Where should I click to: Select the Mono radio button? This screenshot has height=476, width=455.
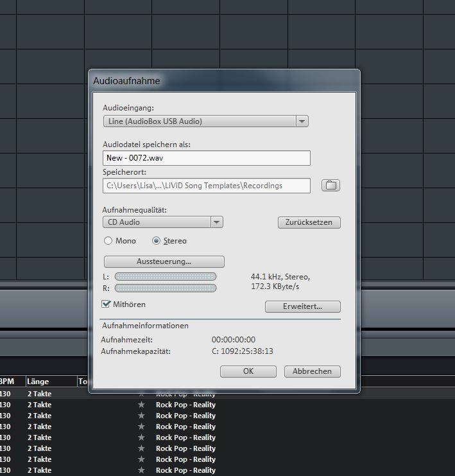click(x=108, y=241)
